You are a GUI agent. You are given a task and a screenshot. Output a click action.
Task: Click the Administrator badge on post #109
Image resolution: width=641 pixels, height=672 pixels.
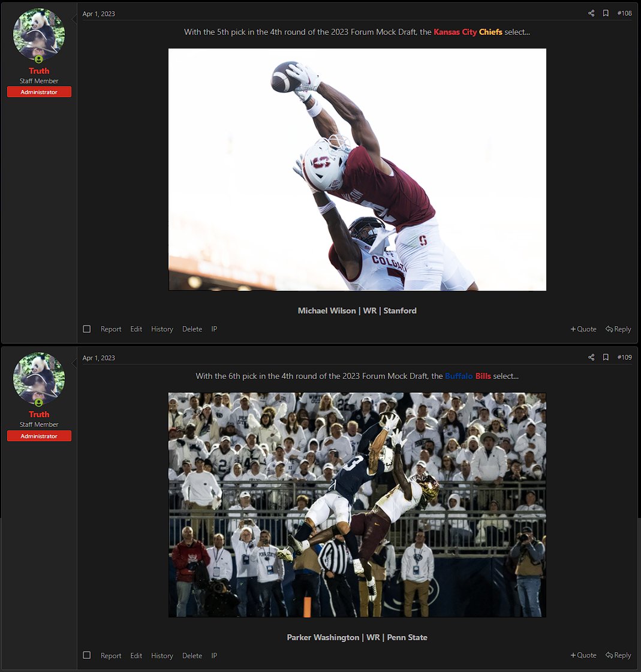click(x=39, y=436)
